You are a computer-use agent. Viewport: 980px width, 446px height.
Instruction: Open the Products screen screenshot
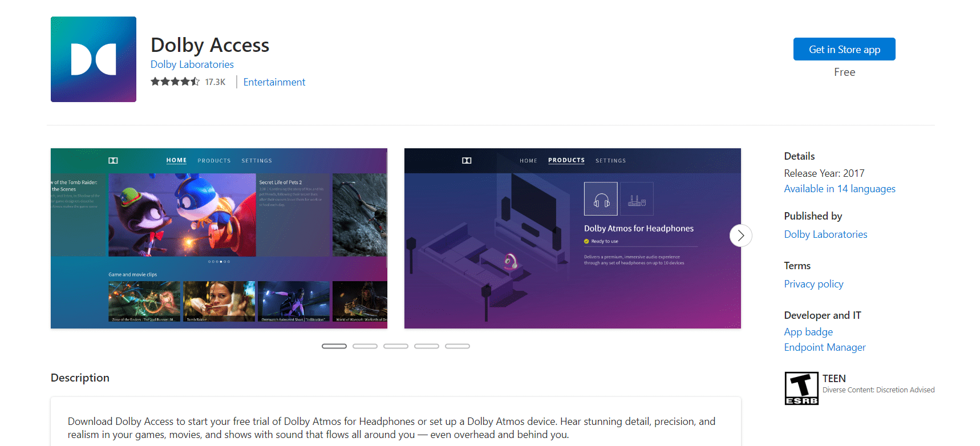[x=573, y=238]
